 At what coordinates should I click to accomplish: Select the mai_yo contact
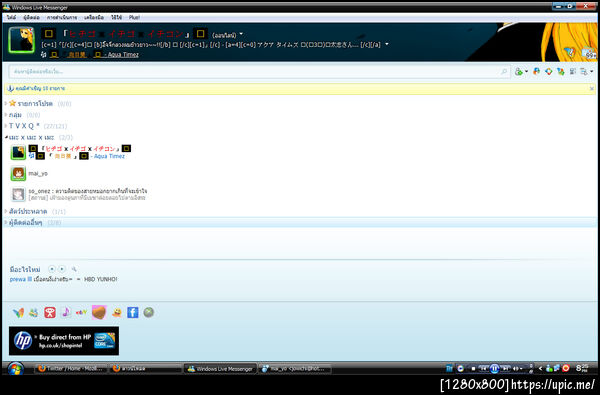tap(38, 173)
